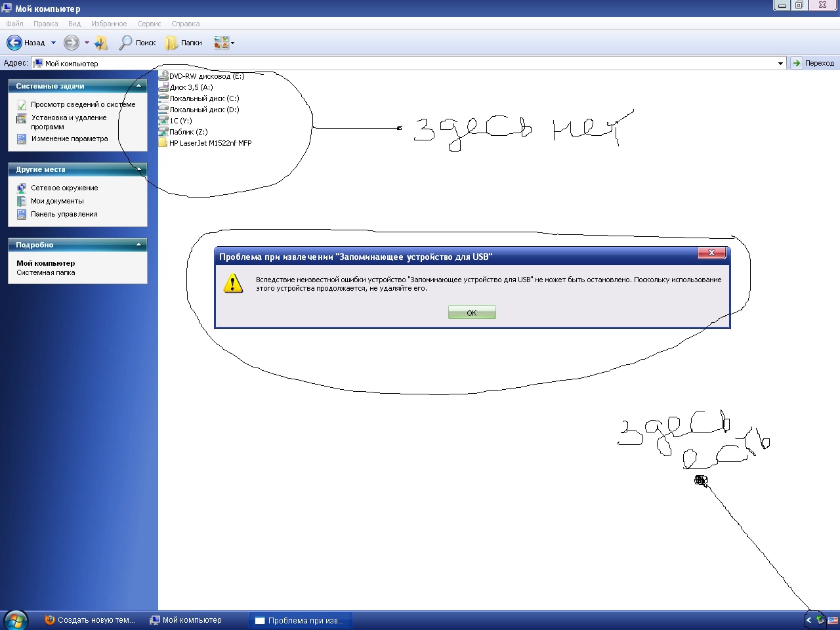Open the Файл menu
Viewport: 840px width, 630px height.
[14, 24]
